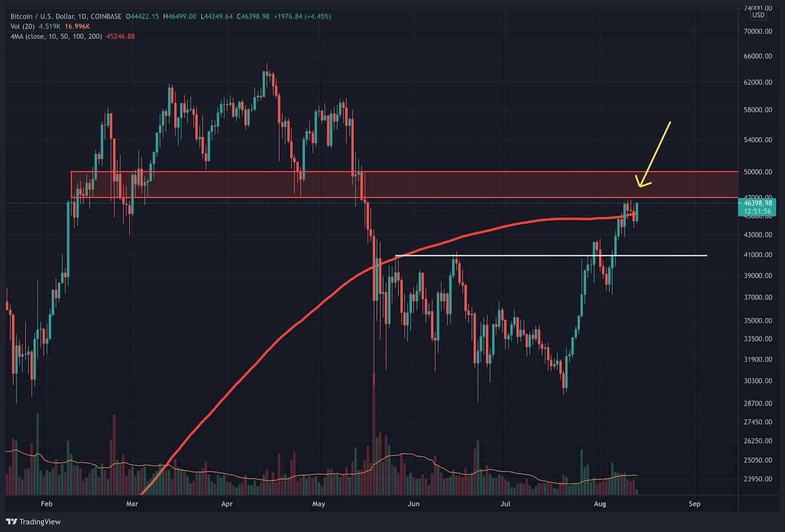Click the 'Feb' time axis label

tap(47, 504)
